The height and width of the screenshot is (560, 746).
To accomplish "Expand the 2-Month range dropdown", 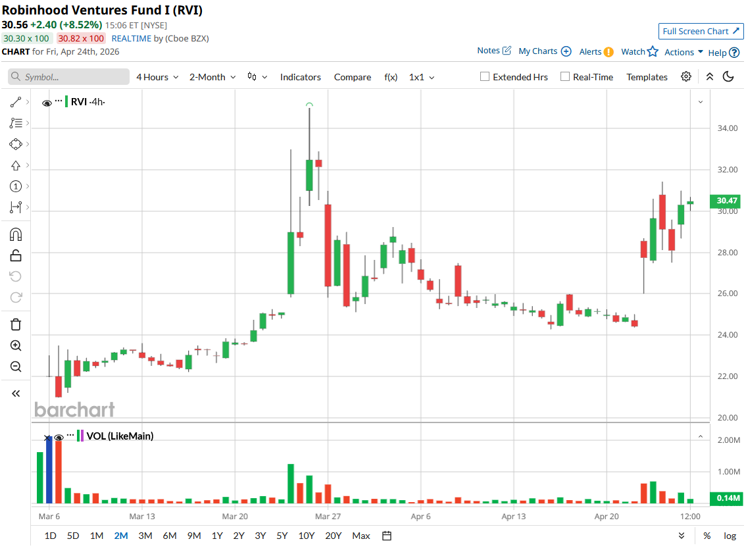I will tap(211, 77).
